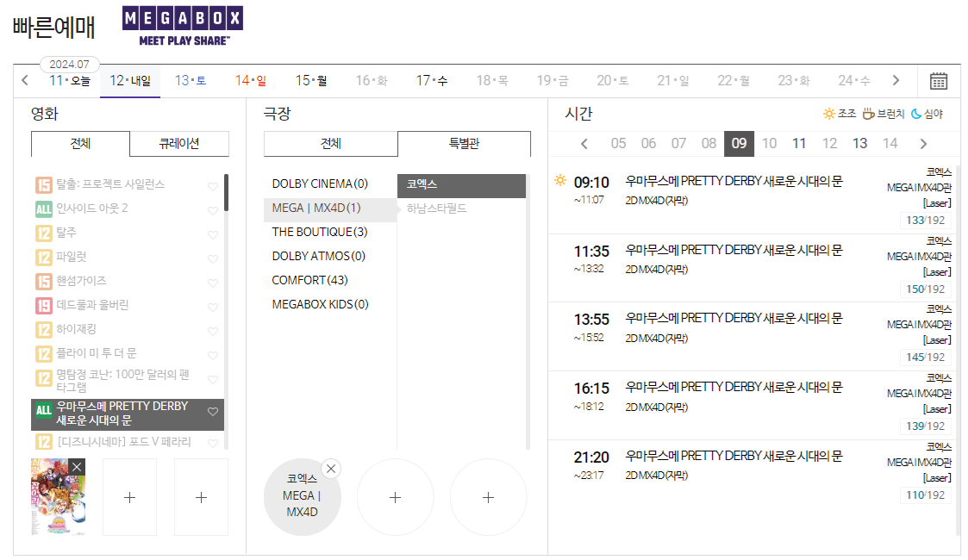Click 110/192 seat count
The image size is (968, 560).
(925, 495)
